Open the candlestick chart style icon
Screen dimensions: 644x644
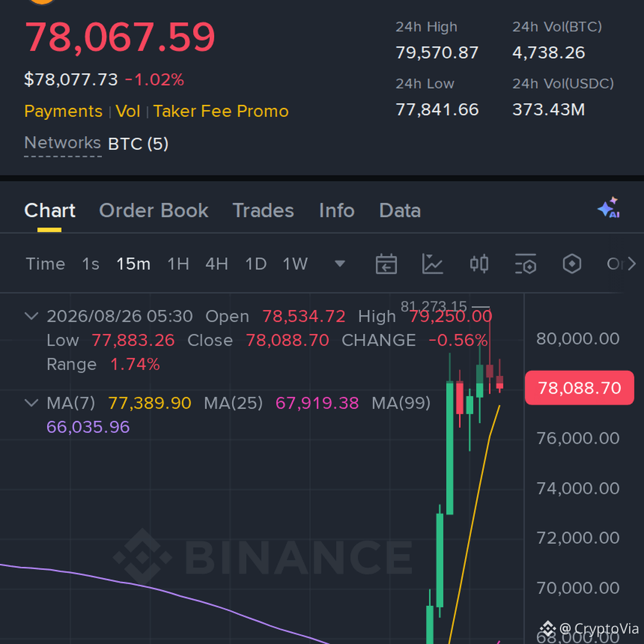[479, 264]
